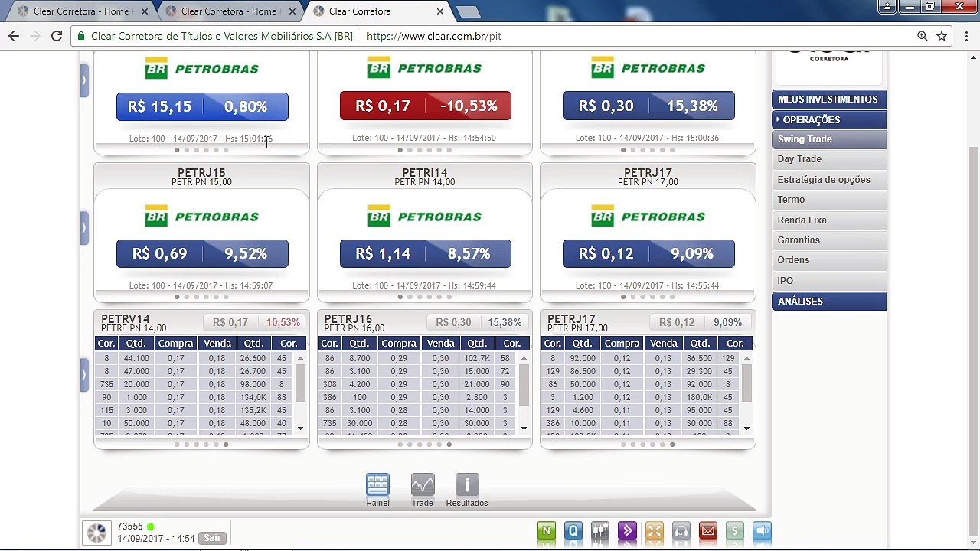Open MEUS INVESTIMENTOS in sidebar

pos(829,99)
